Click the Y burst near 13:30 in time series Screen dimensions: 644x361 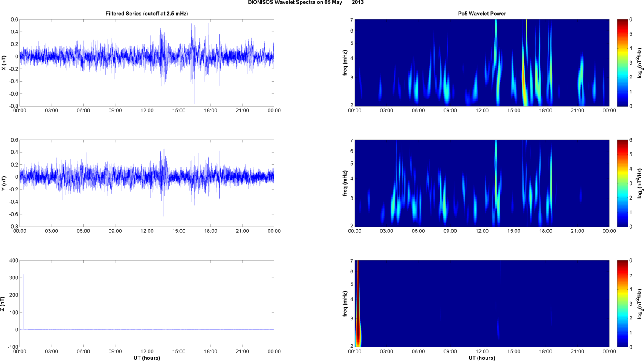coord(163,182)
